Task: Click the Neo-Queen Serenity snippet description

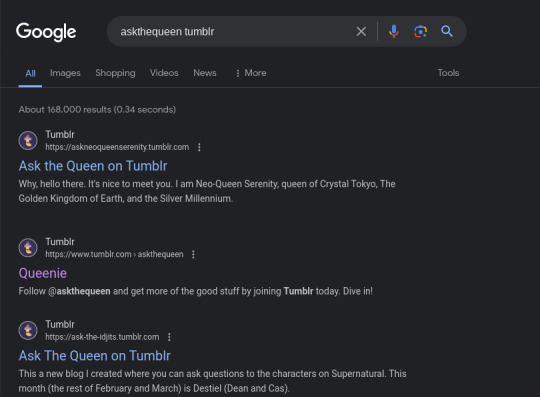Action: (207, 191)
